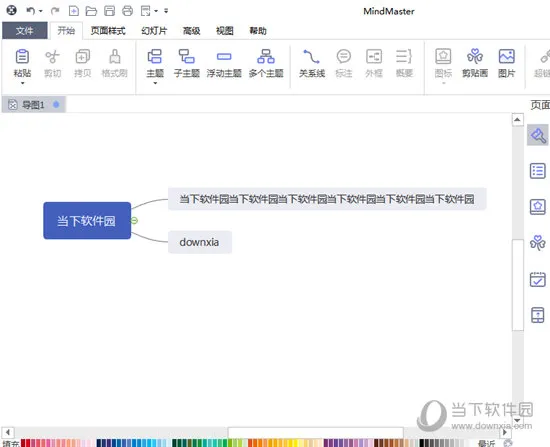Click the 拷贝 copy tool
Image resolution: width=550 pixels, height=447 pixels.
[x=82, y=63]
